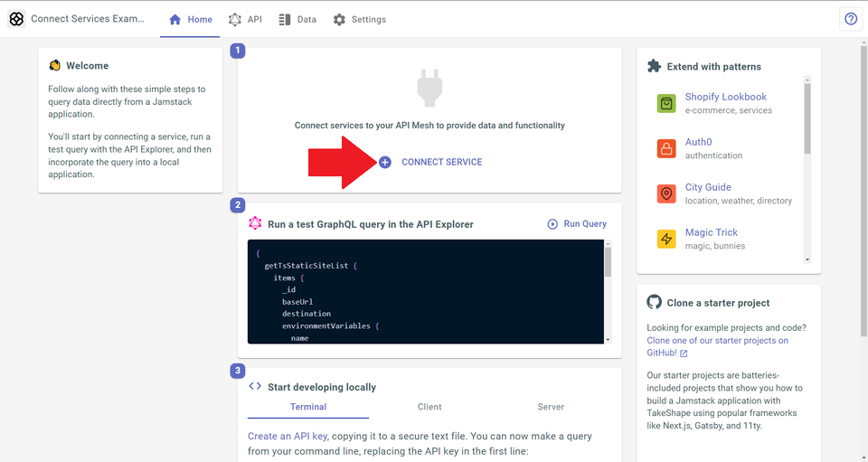
Task: Click the Settings gear icon
Action: click(339, 19)
